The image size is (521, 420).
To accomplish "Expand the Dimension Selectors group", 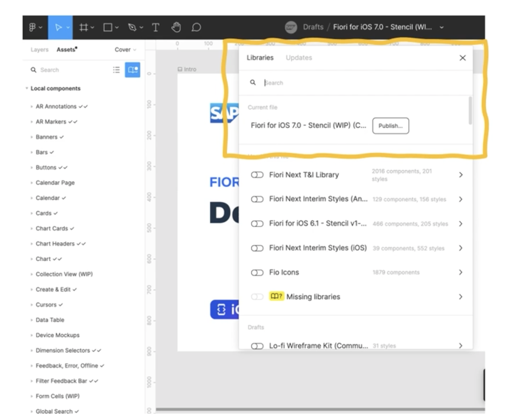I will 32,351.
